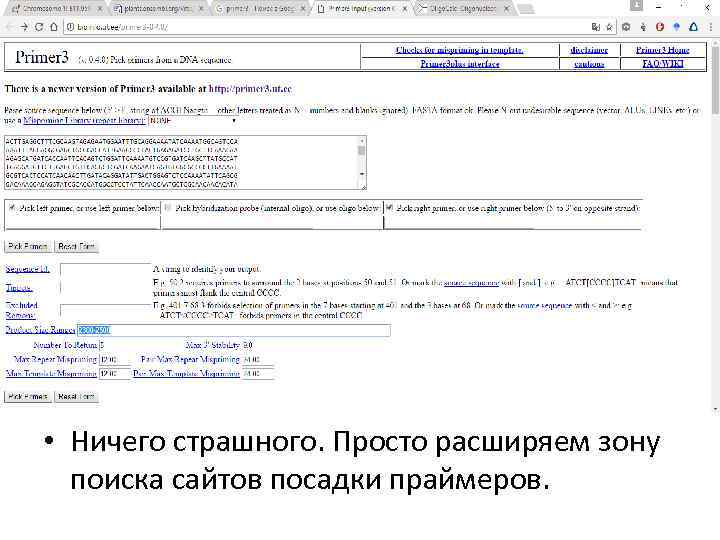The image size is (720, 540).
Task: Open the Primer3 Home link
Action: pyautogui.click(x=663, y=50)
